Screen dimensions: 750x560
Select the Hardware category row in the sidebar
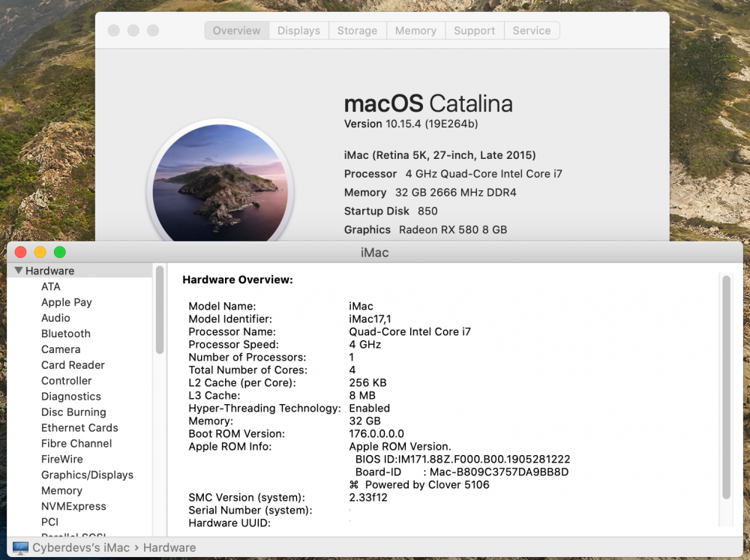(80, 271)
